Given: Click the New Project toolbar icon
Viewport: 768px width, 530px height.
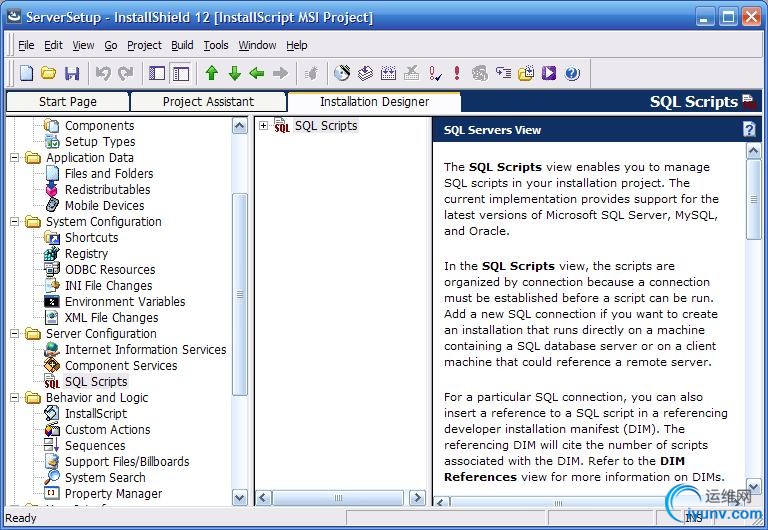Looking at the screenshot, I should 26,73.
